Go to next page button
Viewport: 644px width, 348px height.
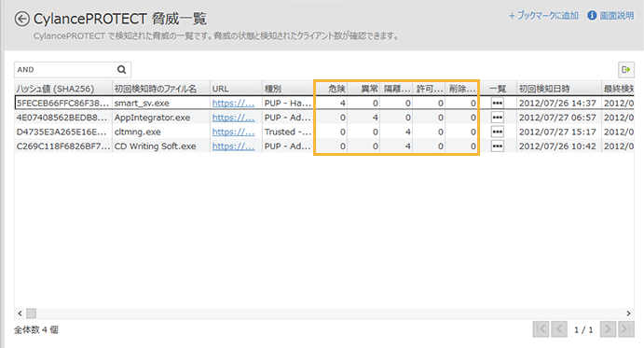(608, 329)
